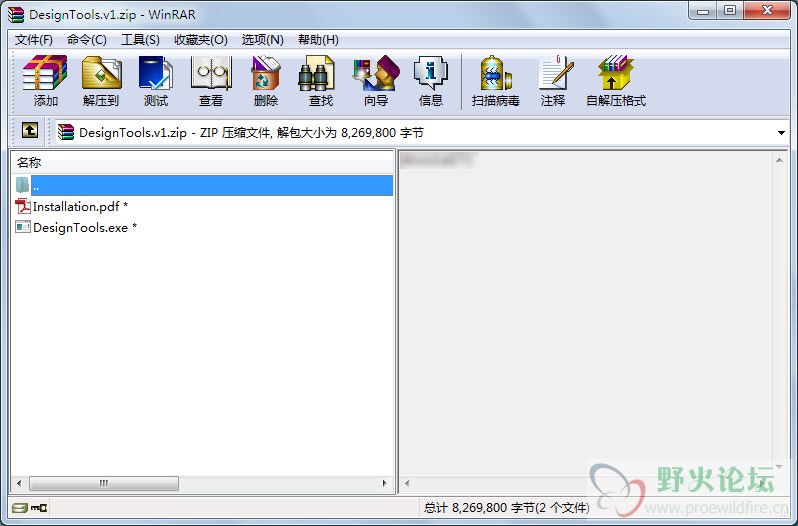Click the file list horizontal scrollbar thumb

click(104, 483)
